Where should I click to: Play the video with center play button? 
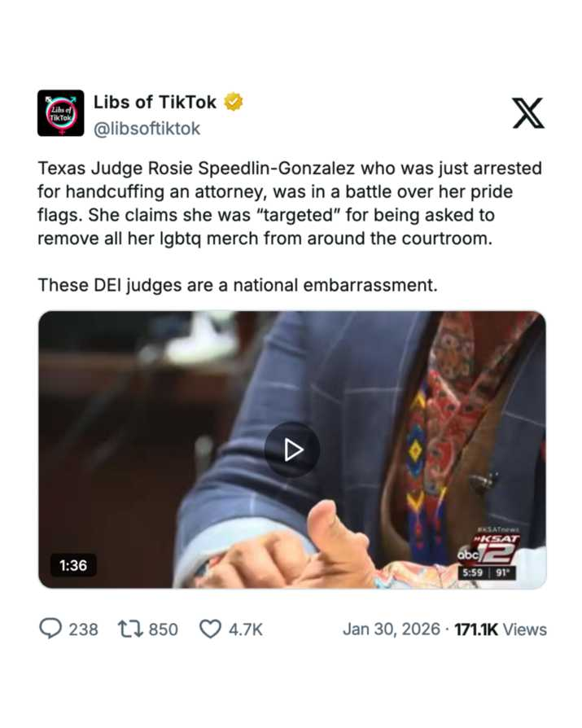coord(292,450)
